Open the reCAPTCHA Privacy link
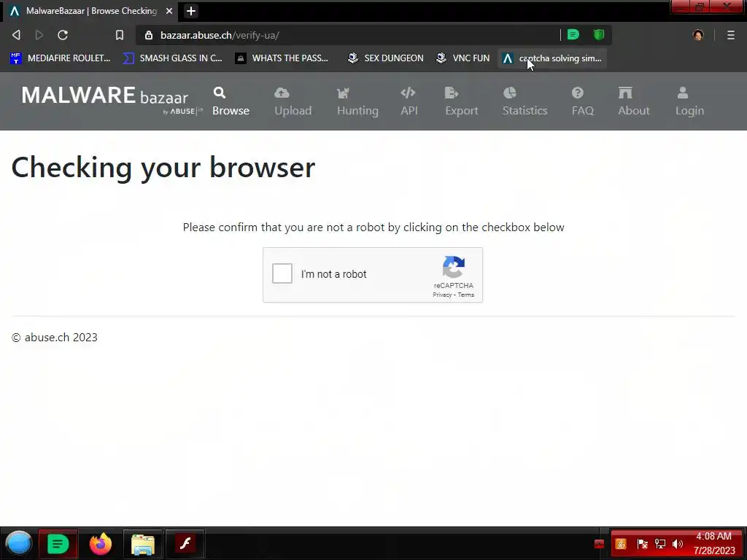This screenshot has height=560, width=747. click(x=442, y=295)
